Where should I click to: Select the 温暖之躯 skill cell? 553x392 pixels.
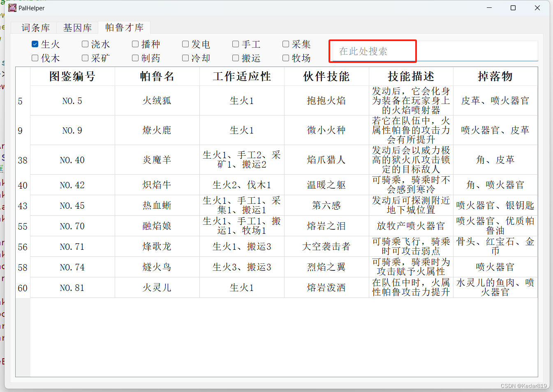326,185
